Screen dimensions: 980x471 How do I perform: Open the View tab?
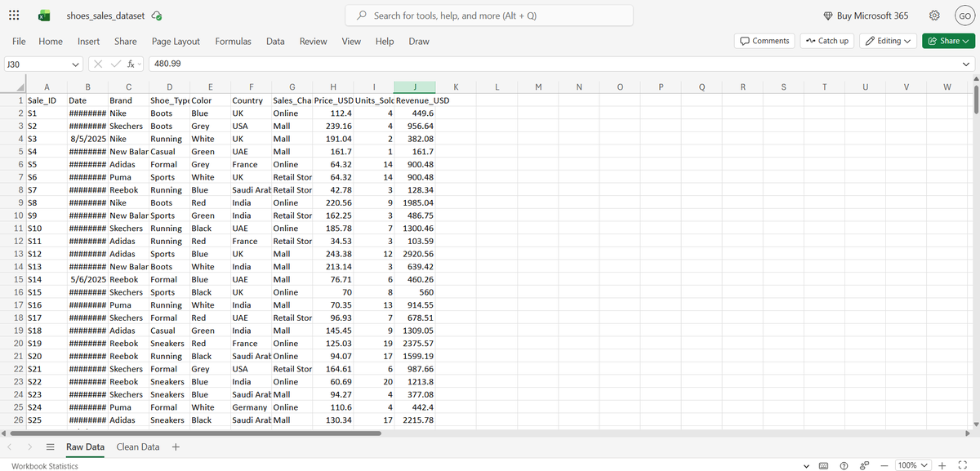point(351,41)
